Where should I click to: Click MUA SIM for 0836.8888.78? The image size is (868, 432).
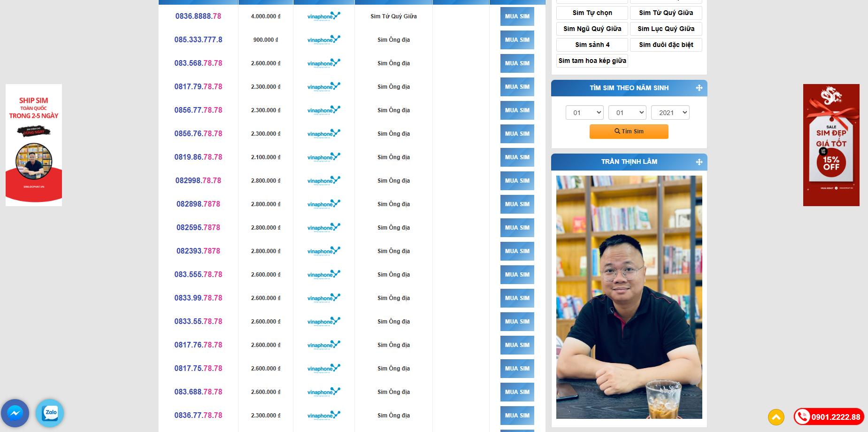click(517, 16)
